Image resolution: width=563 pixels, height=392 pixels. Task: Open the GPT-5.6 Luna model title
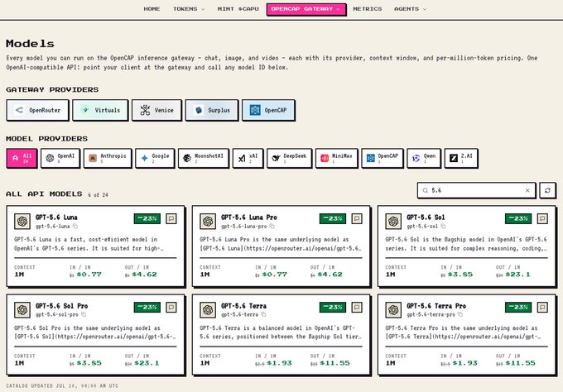[56, 218]
